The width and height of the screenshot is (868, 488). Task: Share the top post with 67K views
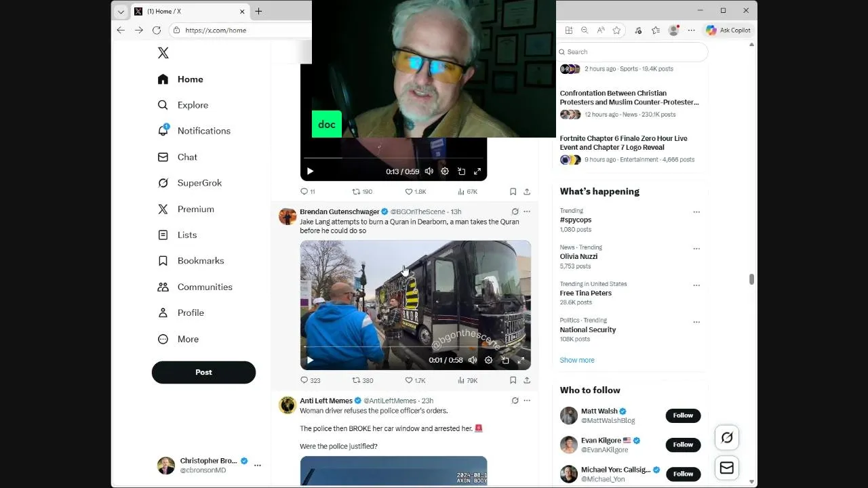click(527, 192)
